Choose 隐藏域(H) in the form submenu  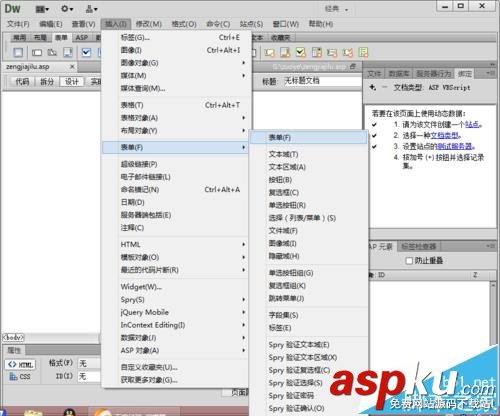click(x=309, y=256)
